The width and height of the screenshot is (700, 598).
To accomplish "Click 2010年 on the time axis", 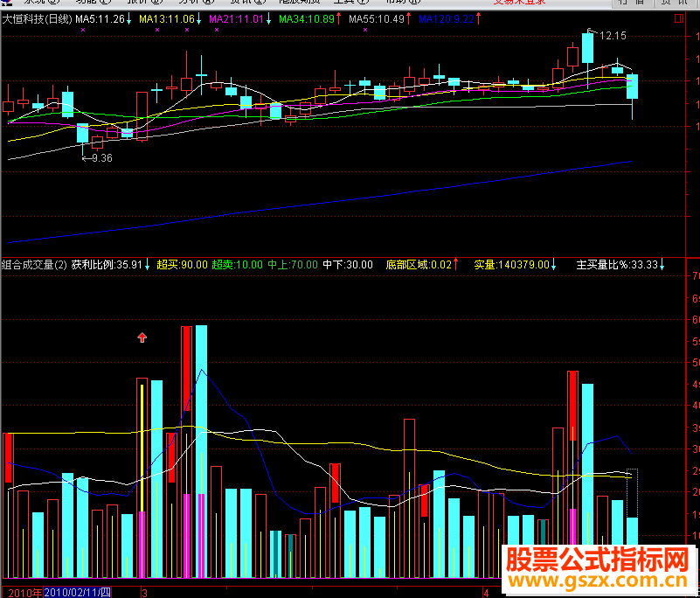I will point(24,593).
